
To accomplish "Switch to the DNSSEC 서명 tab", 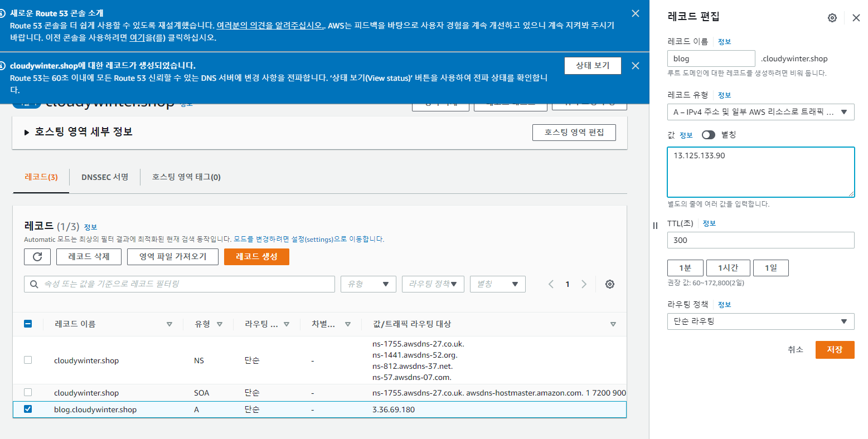I will (105, 177).
